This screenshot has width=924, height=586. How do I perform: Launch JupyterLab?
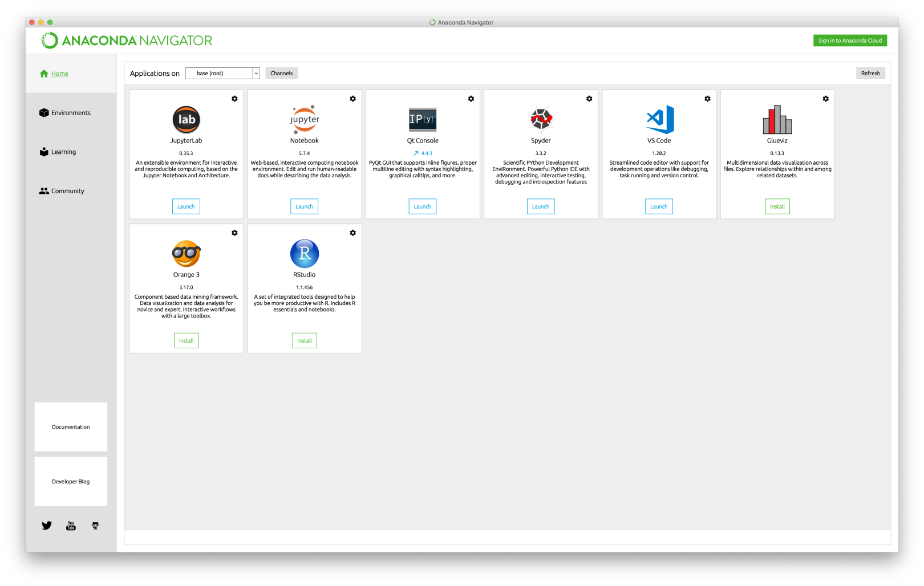click(x=186, y=206)
